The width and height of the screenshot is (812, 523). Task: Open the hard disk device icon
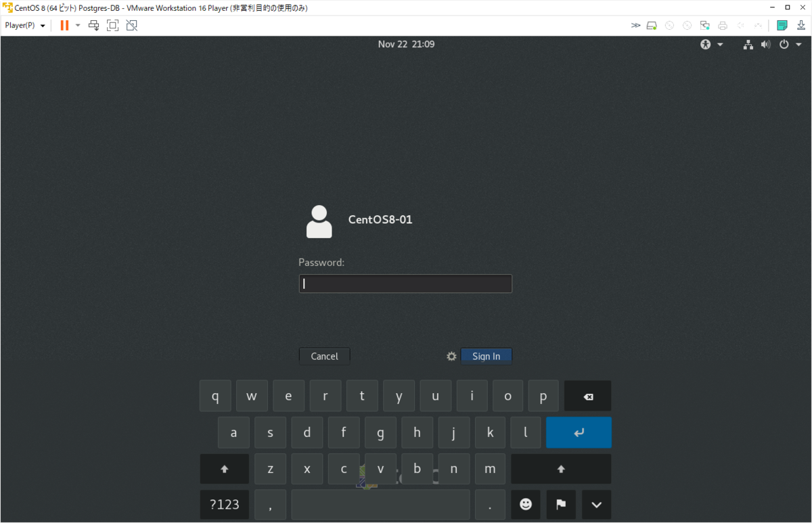pos(652,26)
